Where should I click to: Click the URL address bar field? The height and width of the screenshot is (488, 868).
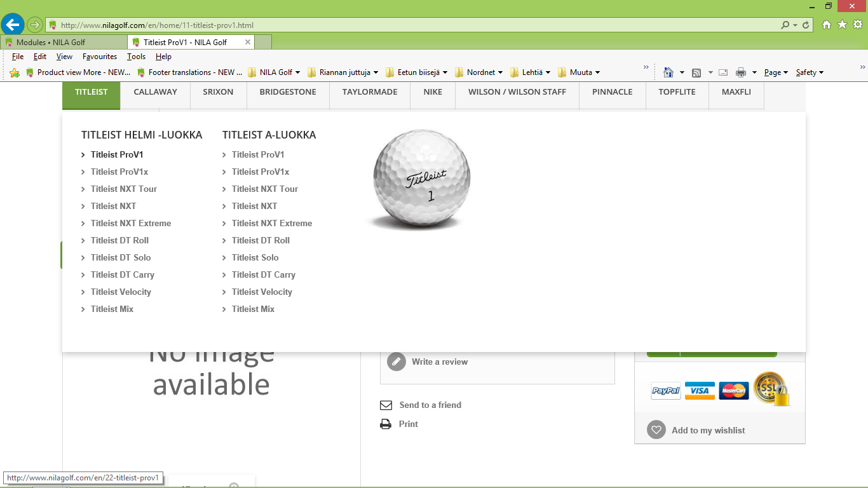414,25
